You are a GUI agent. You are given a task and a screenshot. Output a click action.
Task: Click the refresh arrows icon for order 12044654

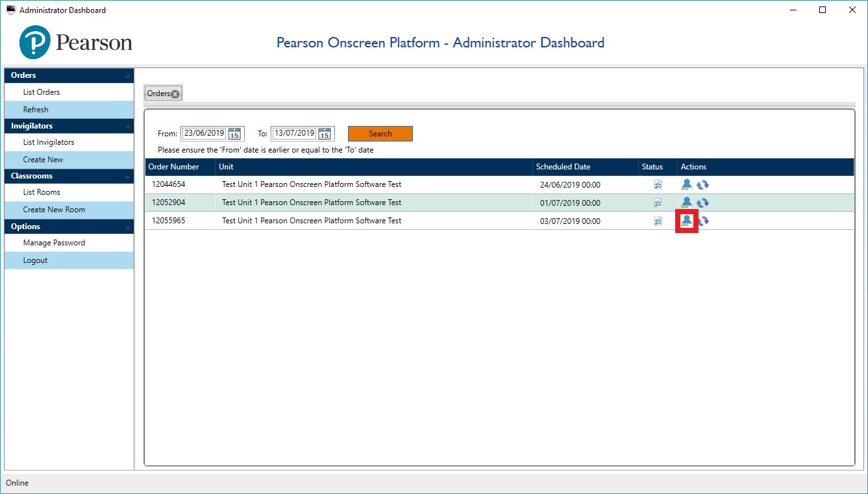(x=702, y=185)
